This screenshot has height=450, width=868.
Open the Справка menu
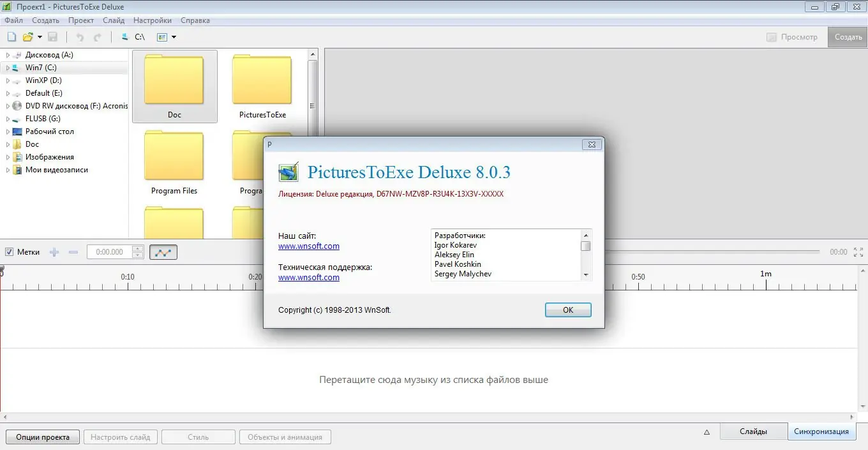coord(195,20)
